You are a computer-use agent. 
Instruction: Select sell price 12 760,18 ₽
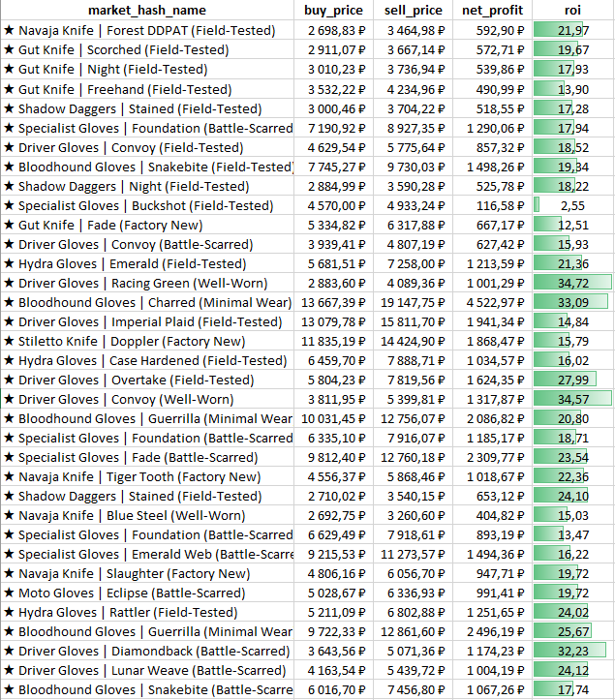[414, 457]
